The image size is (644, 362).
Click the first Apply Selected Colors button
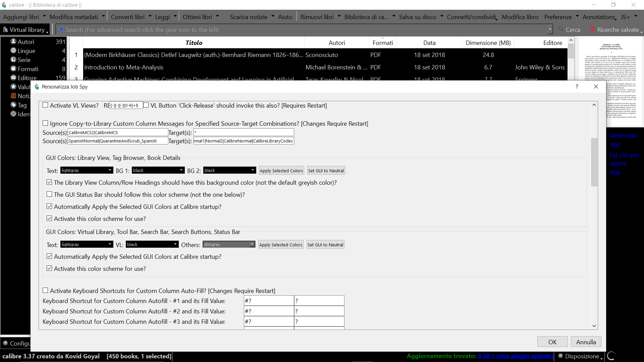pyautogui.click(x=281, y=170)
